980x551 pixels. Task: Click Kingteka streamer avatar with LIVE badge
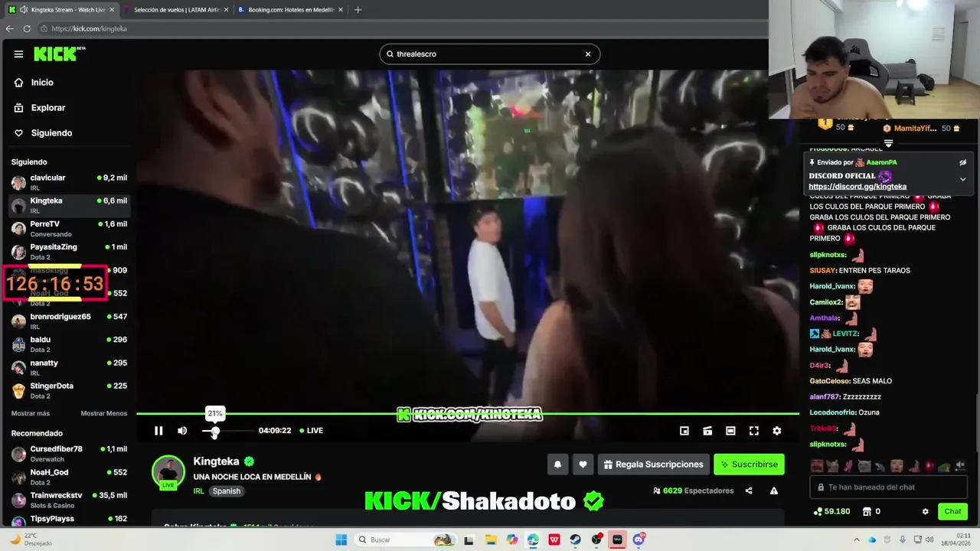(168, 472)
